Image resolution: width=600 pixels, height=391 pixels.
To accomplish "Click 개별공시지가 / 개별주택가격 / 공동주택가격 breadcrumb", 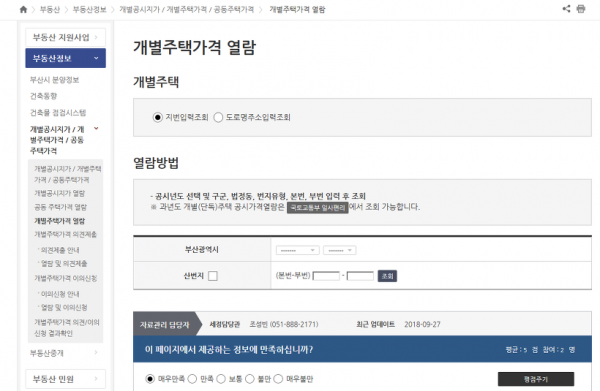I will pyautogui.click(x=186, y=10).
